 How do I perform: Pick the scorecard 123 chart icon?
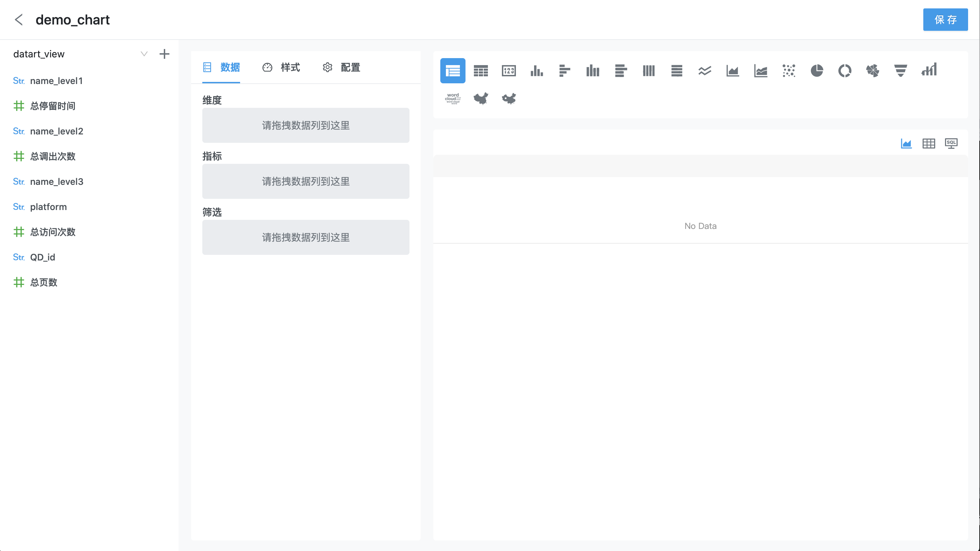click(x=509, y=70)
